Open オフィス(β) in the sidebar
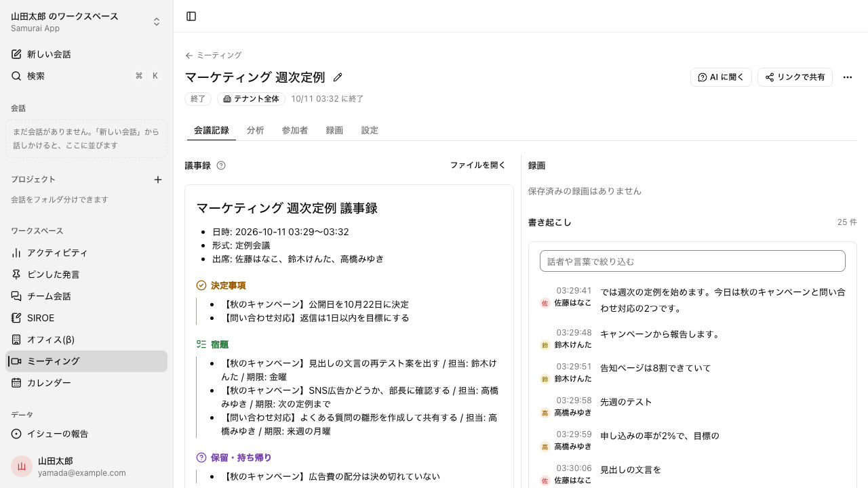This screenshot has width=868, height=488. (x=86, y=340)
